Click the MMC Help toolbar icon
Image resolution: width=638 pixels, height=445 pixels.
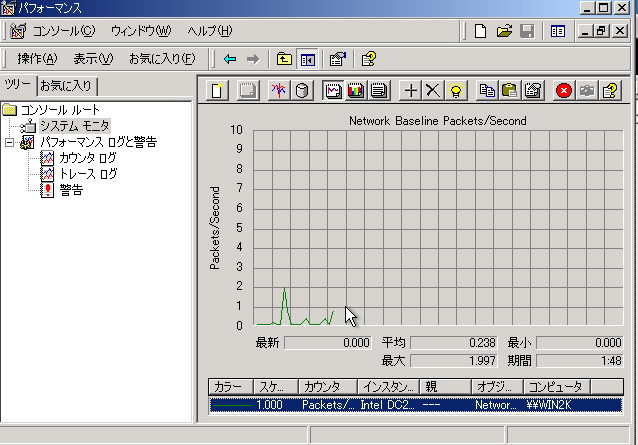coord(369,59)
